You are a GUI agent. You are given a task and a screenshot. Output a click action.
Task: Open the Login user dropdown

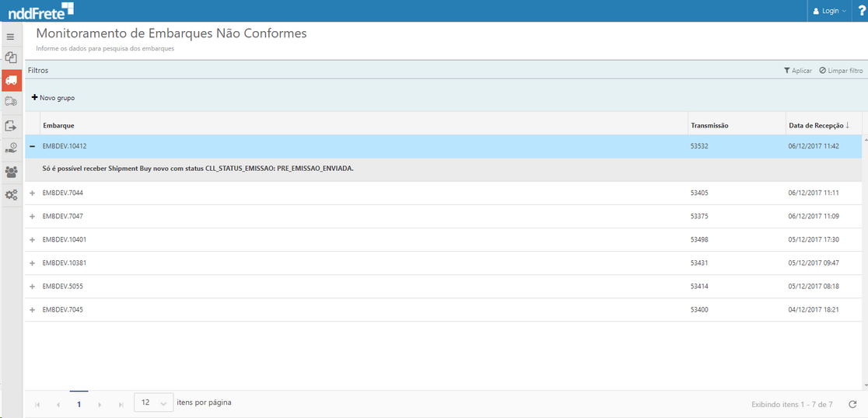click(829, 11)
